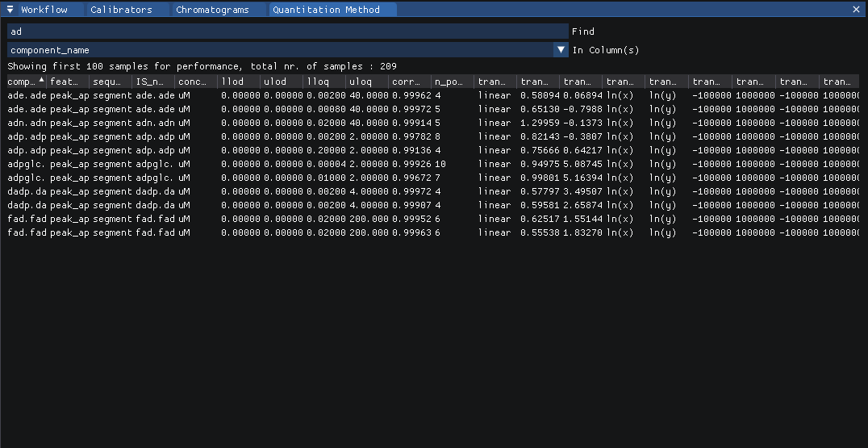Select correlation value 0.99907
The height and width of the screenshot is (448, 868).
411,205
